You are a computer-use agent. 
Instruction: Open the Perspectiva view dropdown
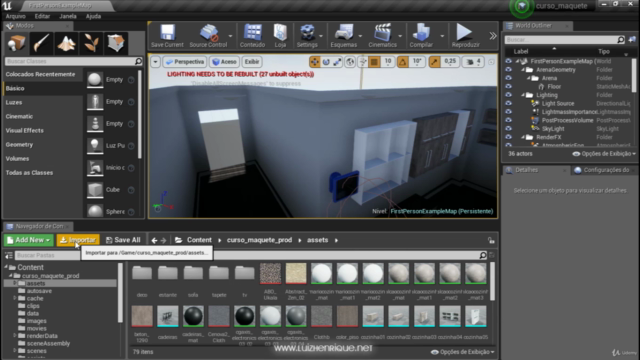pos(185,62)
